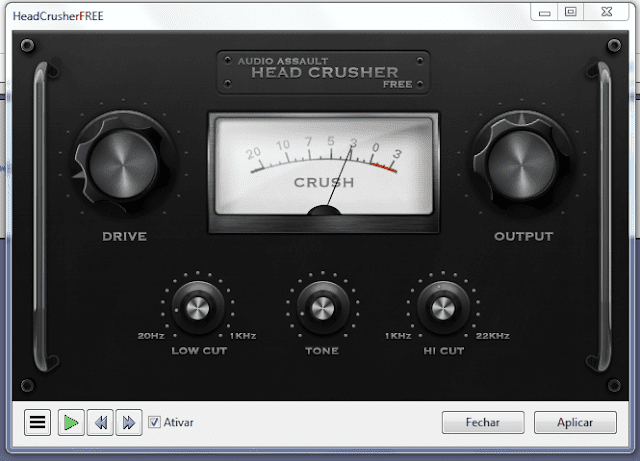The image size is (640, 461).
Task: Click the HI CUT knob
Action: click(443, 308)
